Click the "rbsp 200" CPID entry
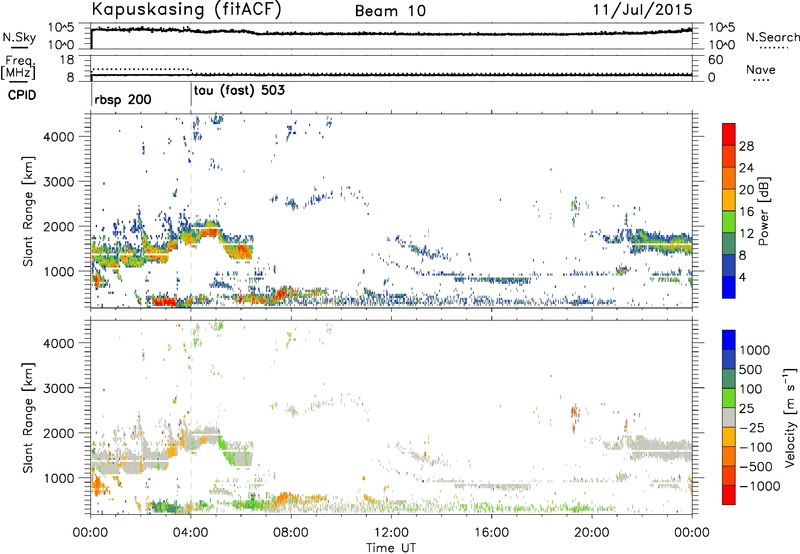This screenshot has height=554, width=800. click(x=123, y=99)
